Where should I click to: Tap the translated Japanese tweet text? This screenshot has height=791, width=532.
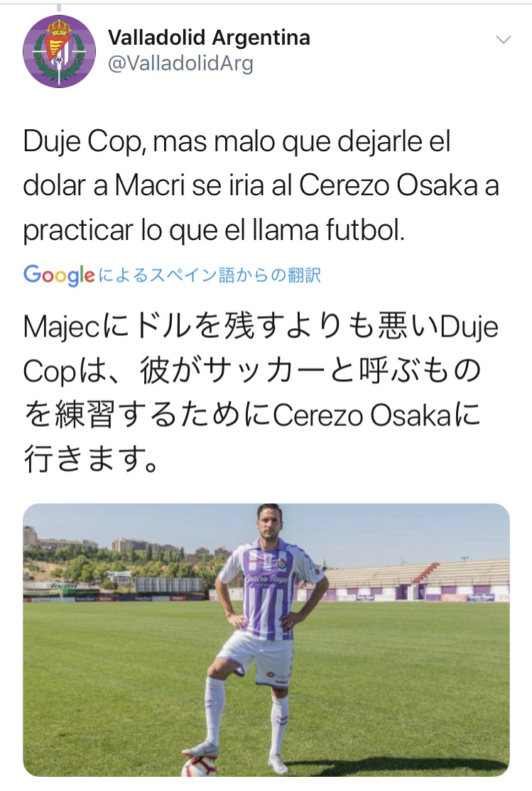(x=261, y=393)
